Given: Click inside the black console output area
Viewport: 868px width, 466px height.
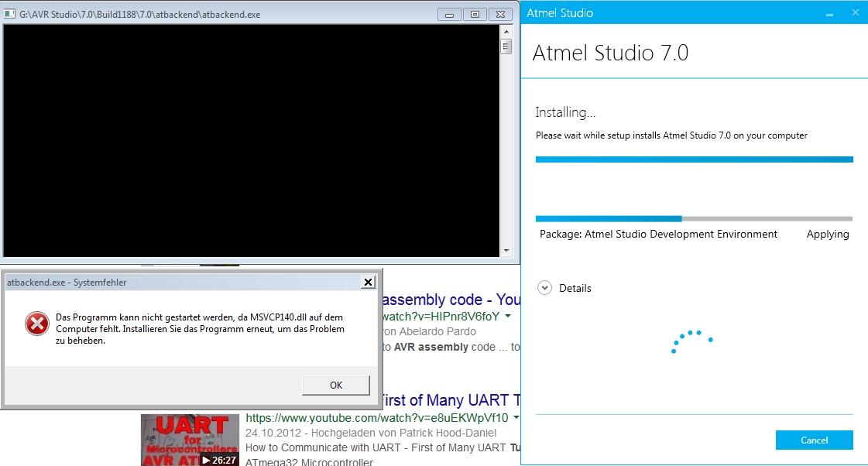Looking at the screenshot, I should 252,141.
